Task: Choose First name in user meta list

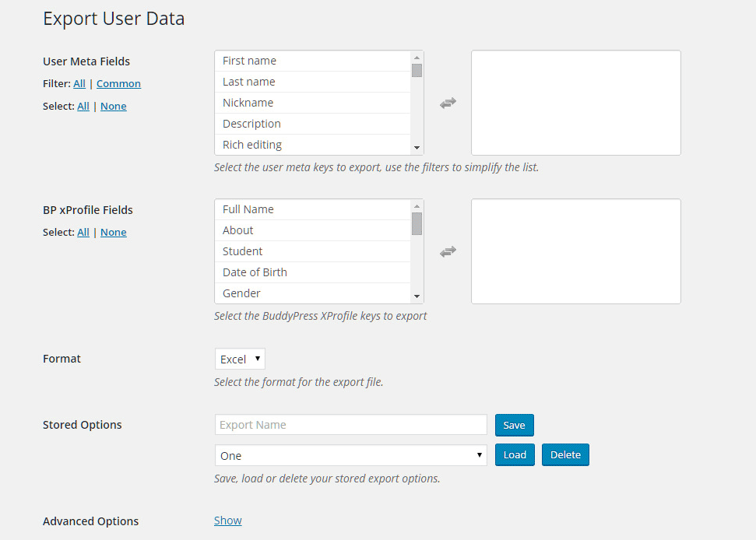Action: pyautogui.click(x=311, y=61)
